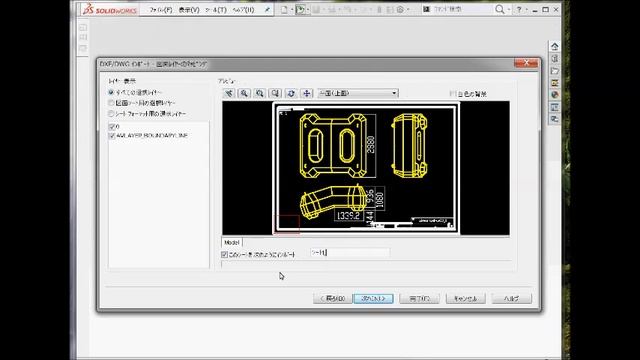Toggle the layer 0 checkbox

[x=112, y=127]
